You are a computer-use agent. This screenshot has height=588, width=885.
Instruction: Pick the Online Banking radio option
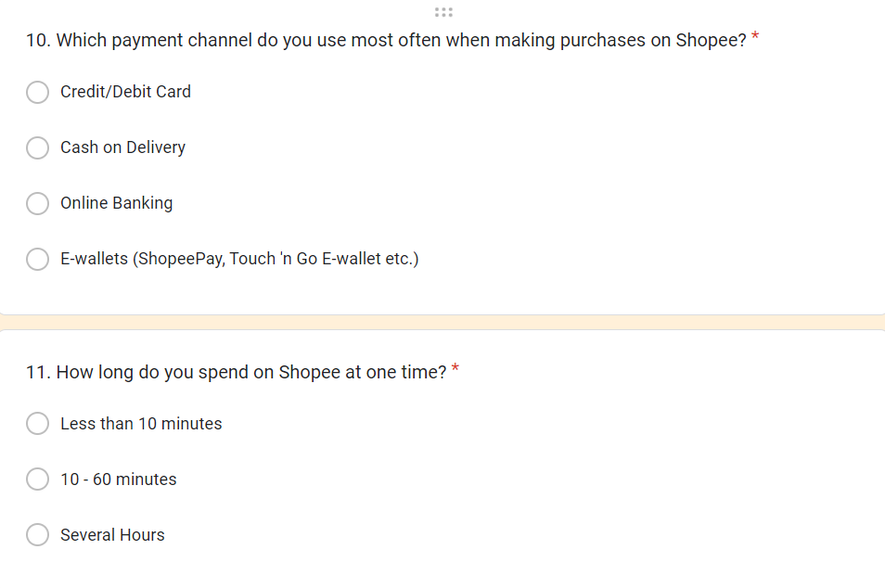(38, 203)
